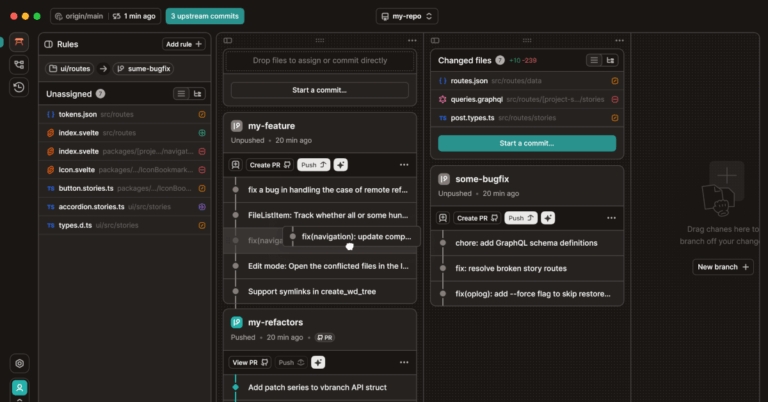This screenshot has width=768, height=402.
Task: Click the Rules panel collapse icon
Action: pos(48,44)
